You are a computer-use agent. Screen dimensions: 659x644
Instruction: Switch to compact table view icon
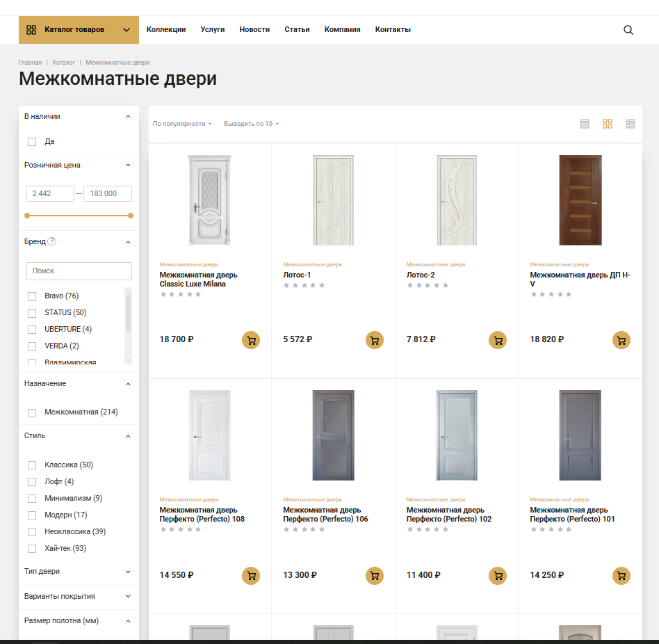pyautogui.click(x=630, y=124)
